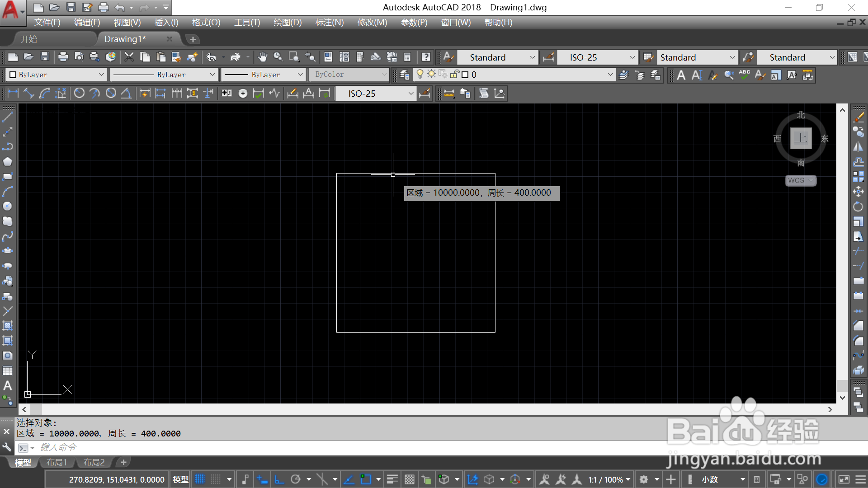868x488 pixels.
Task: Click the Circle draw tool
Action: click(x=8, y=206)
